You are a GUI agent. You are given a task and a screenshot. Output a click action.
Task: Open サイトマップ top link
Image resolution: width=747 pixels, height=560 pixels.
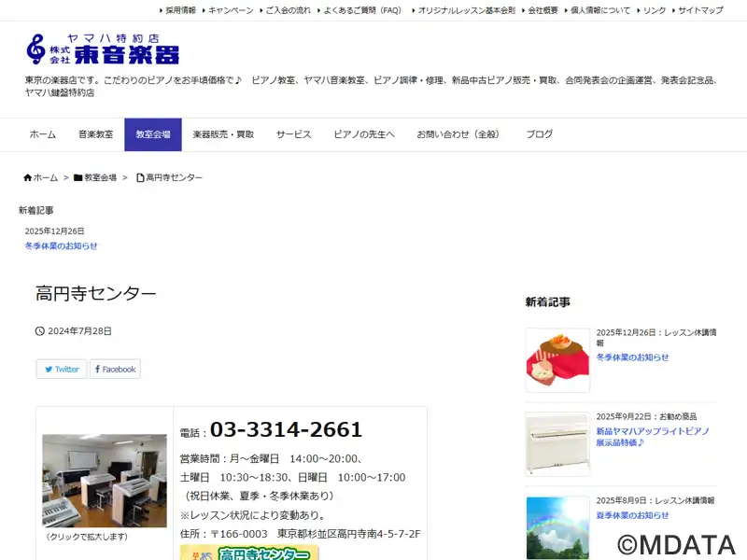coord(701,10)
